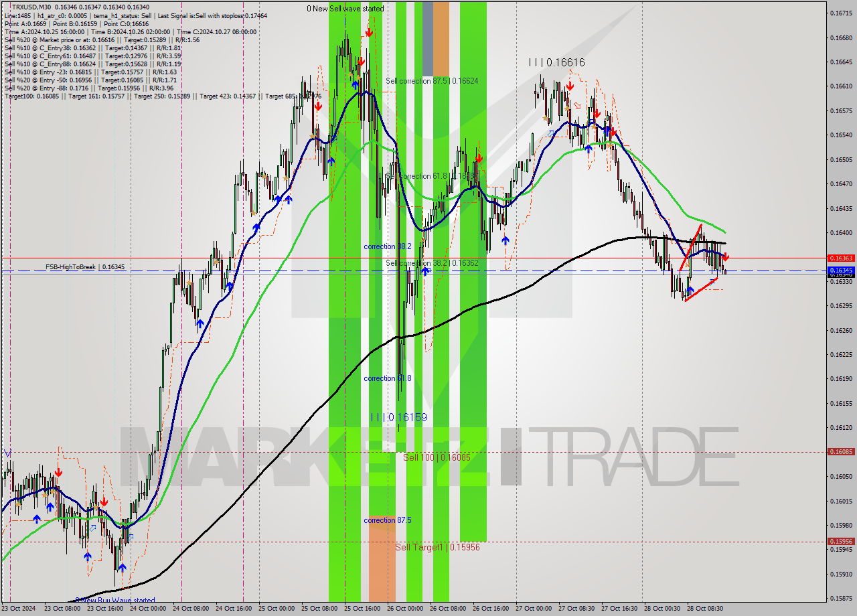Click the 0.15875 price axis value

[x=841, y=599]
